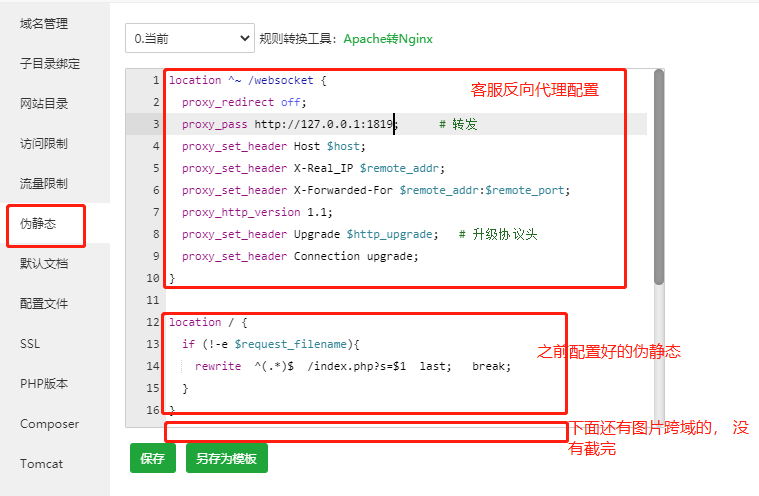Click the 'if (!-e $request_filename){' line
Screen dimensions: 759x496
click(271, 344)
